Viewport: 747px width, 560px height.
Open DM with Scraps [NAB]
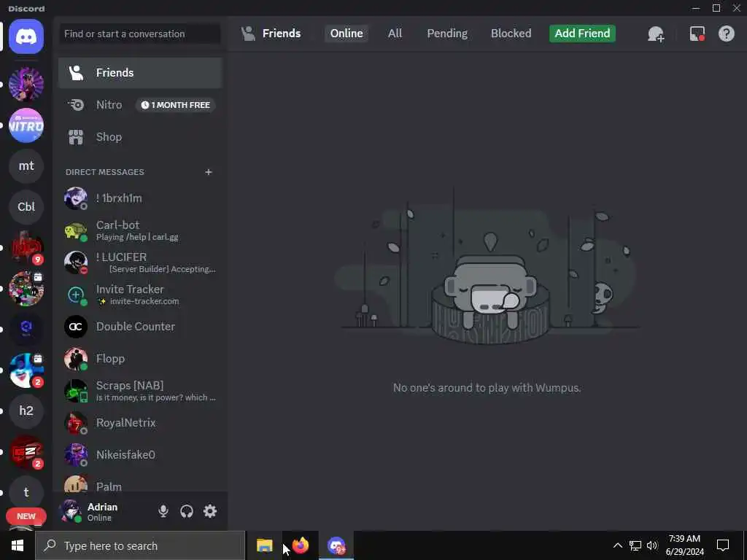(x=140, y=391)
